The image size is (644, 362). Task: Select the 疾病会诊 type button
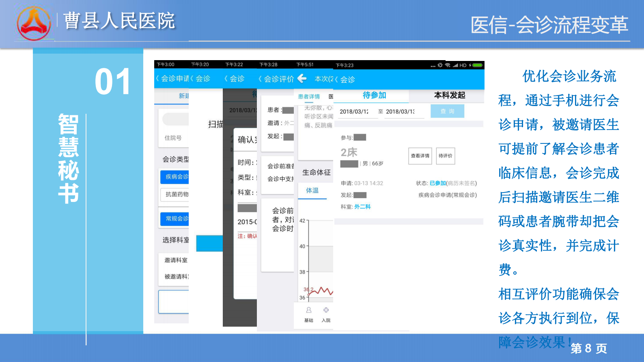point(175,177)
